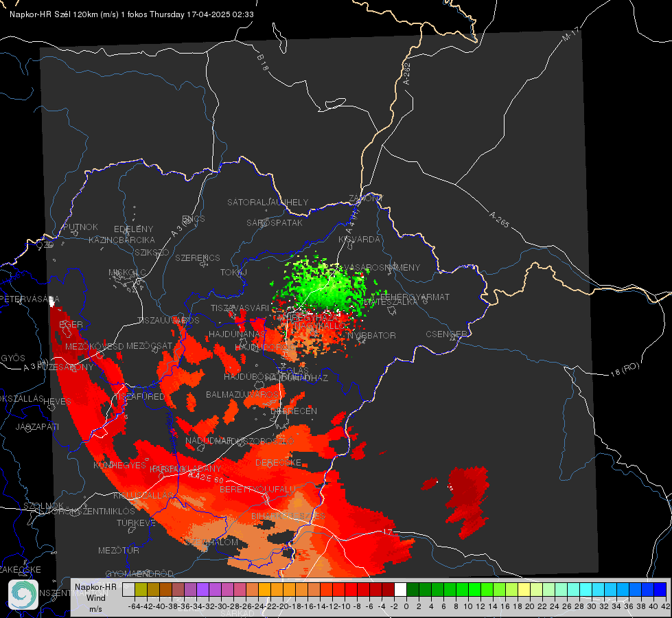Image resolution: width=672 pixels, height=618 pixels.
Task: Select the TÚRKEVE label
Action: [x=136, y=523]
